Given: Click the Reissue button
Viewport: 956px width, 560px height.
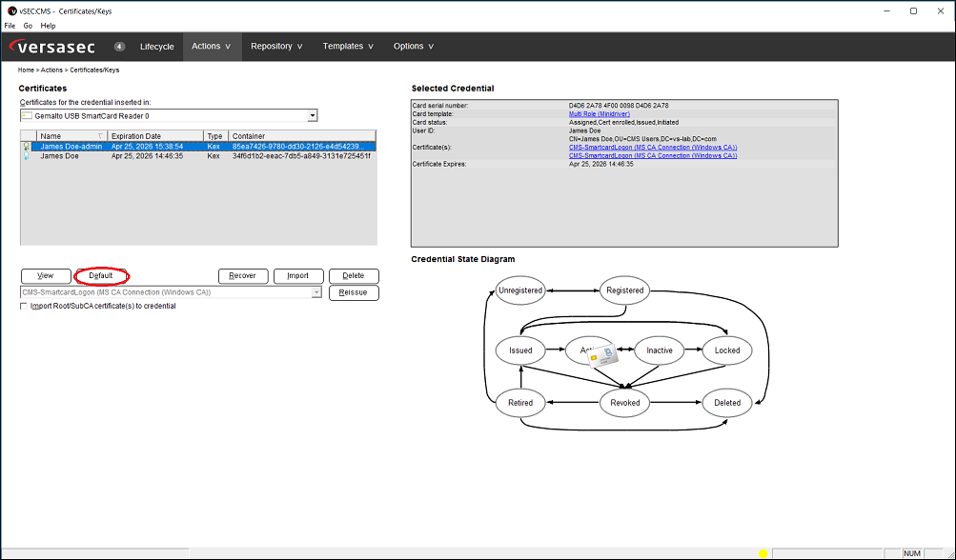Looking at the screenshot, I should [354, 292].
